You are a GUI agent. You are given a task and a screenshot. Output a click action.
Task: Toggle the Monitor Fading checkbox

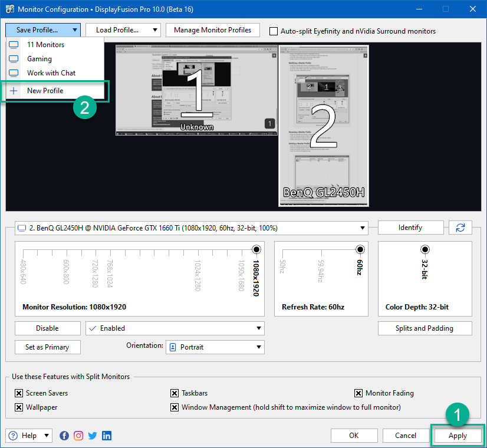[x=358, y=393]
